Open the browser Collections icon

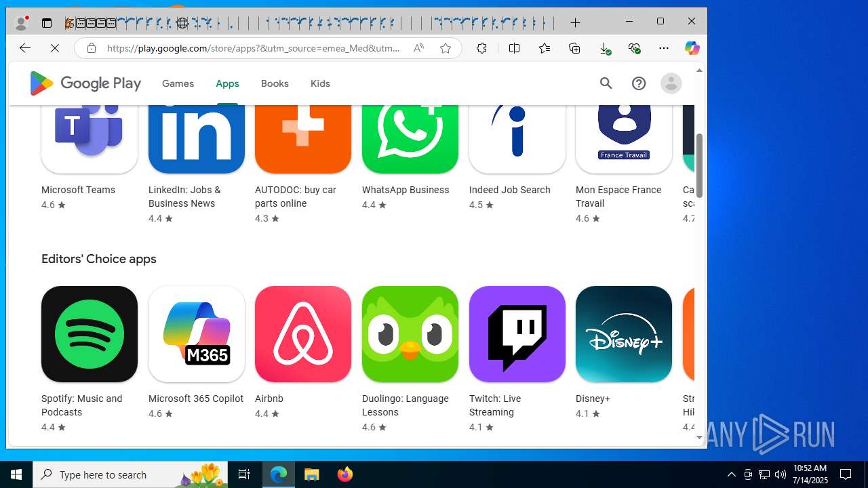(574, 48)
